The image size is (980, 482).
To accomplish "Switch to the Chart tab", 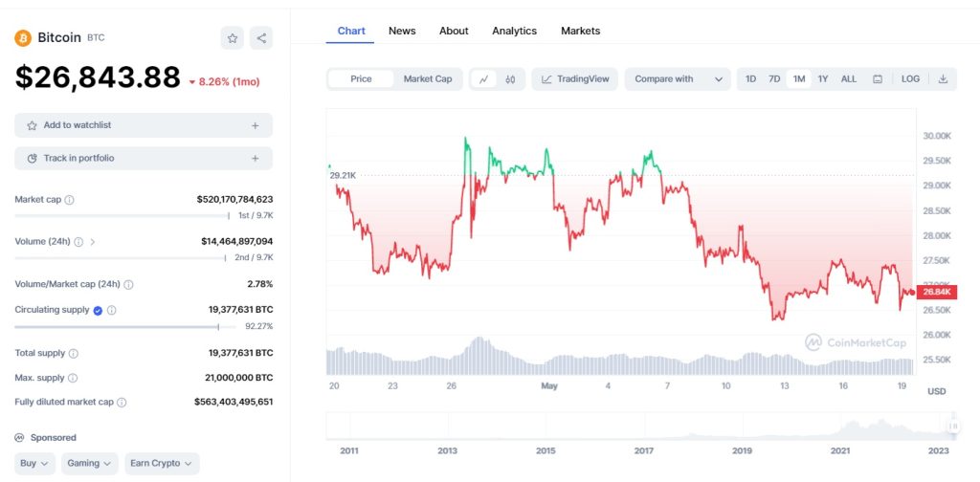I will [351, 31].
